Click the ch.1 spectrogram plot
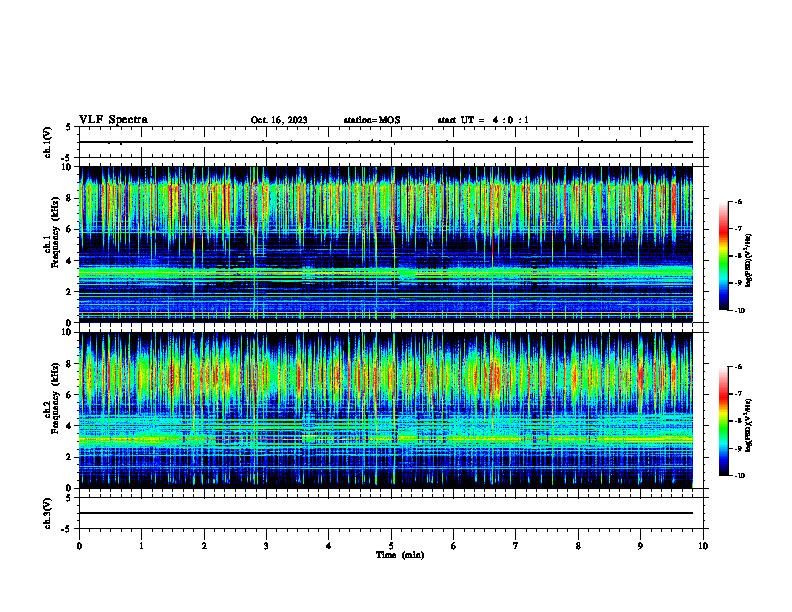 [391, 244]
